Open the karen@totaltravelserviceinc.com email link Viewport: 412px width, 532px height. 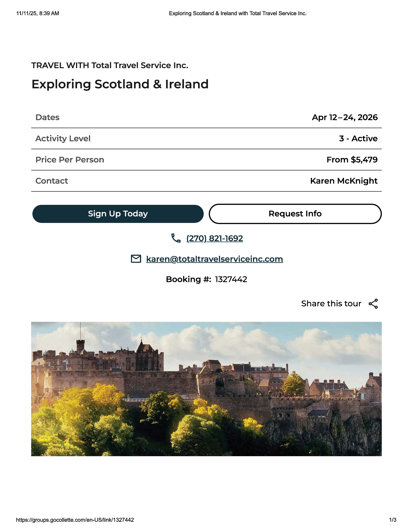(215, 259)
